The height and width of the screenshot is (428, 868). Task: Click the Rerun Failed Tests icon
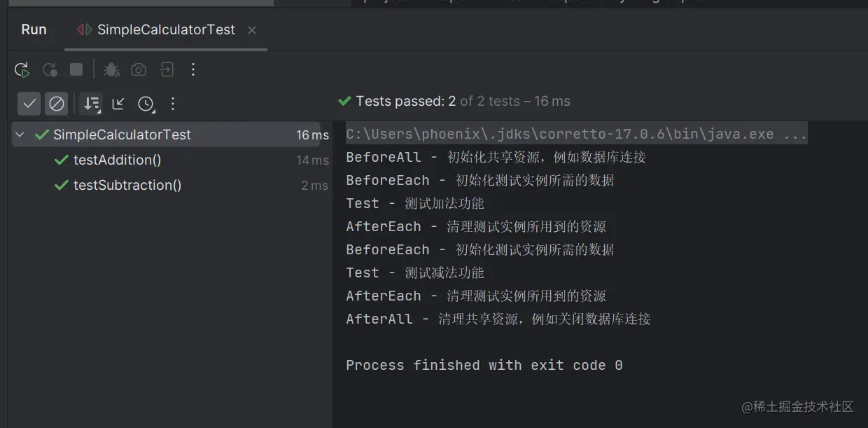pos(50,69)
